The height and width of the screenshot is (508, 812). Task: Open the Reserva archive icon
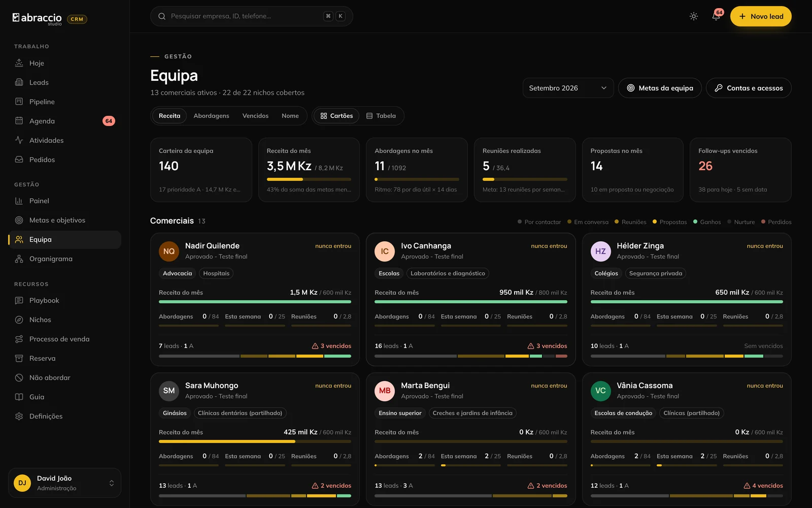pos(19,358)
